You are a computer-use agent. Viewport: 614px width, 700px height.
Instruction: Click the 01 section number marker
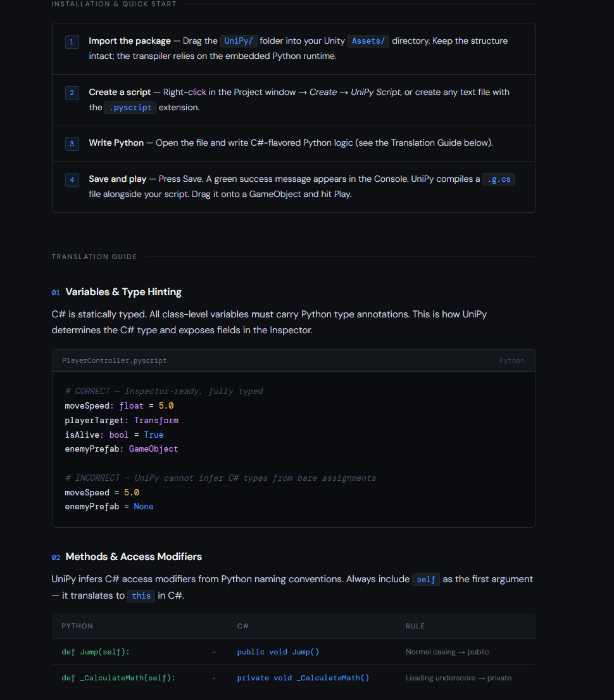(x=56, y=293)
